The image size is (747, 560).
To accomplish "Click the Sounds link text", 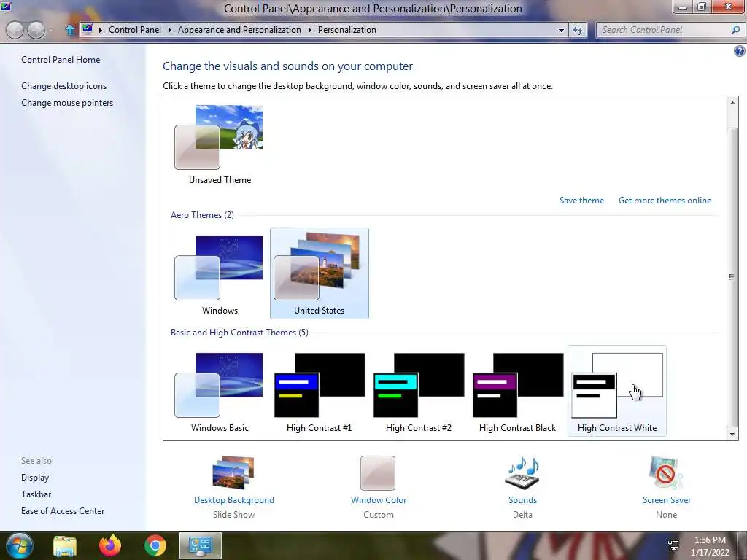I will pos(522,500).
